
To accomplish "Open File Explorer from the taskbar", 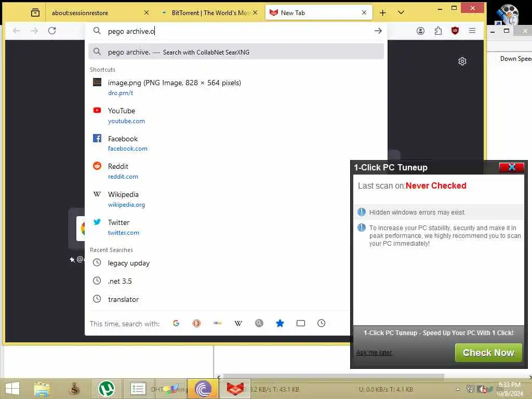I will [x=42, y=389].
